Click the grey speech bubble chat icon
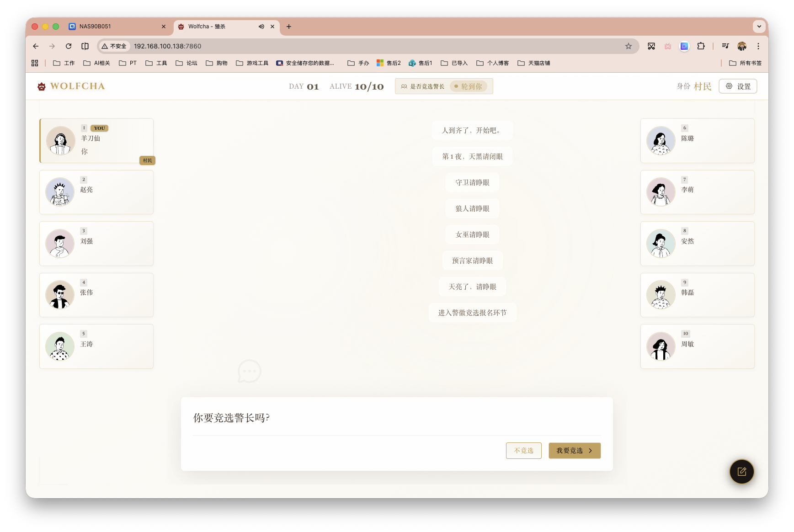The height and width of the screenshot is (532, 794). coord(249,371)
